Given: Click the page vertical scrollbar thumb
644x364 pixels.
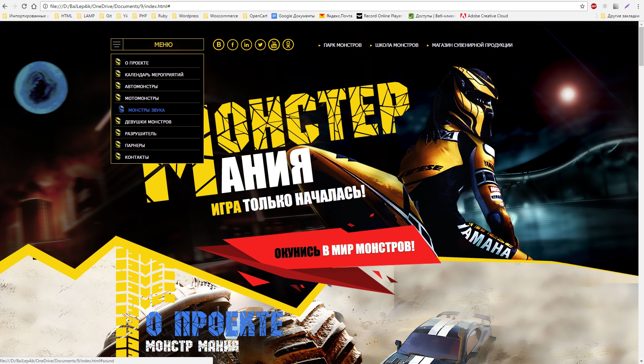Looking at the screenshot, I should 641,46.
